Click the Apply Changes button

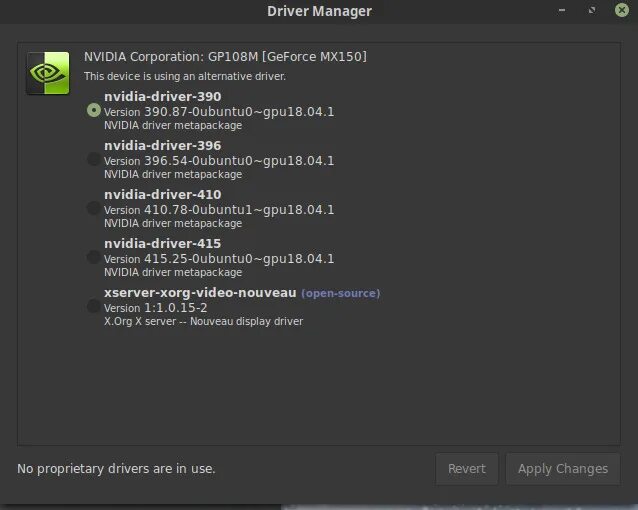point(563,469)
